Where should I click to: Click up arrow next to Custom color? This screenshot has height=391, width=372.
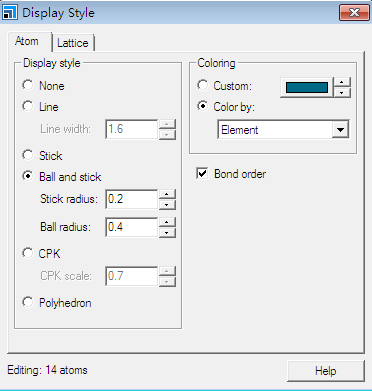(342, 82)
